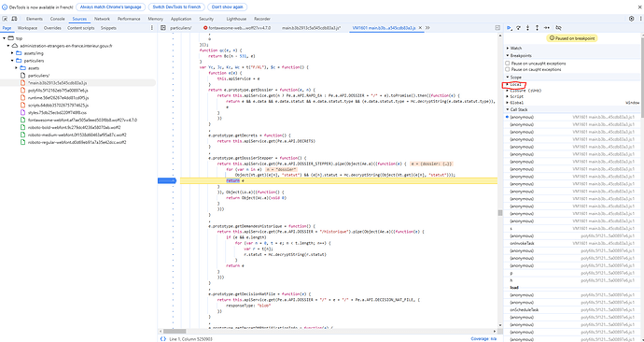Pretty print the source with braces icon

click(x=163, y=338)
